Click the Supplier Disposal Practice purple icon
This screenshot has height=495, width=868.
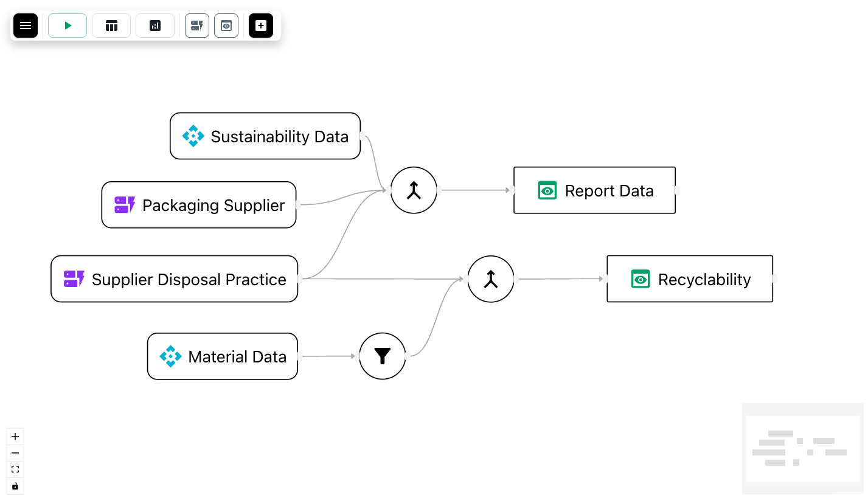[x=74, y=279]
